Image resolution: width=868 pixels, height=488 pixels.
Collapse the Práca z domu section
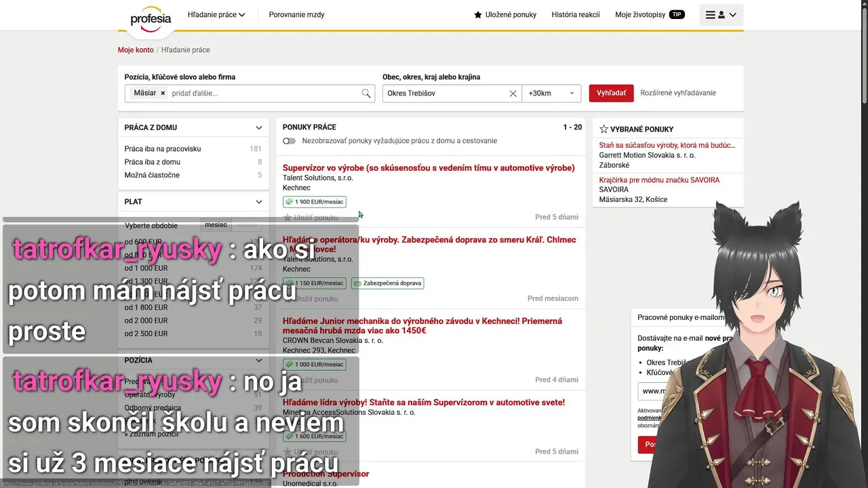259,127
